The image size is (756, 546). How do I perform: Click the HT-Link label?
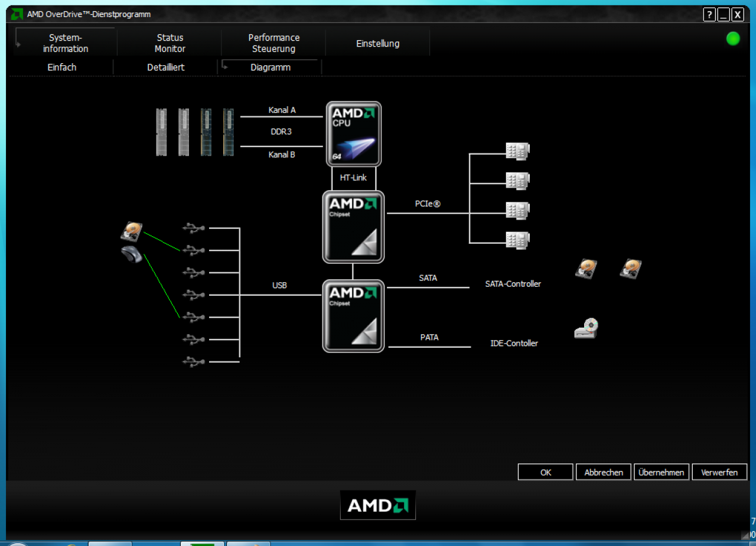[353, 177]
